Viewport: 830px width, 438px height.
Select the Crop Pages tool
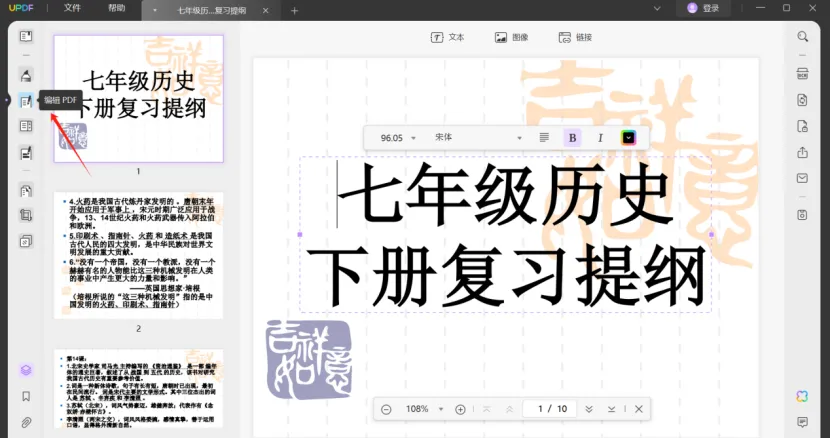pyautogui.click(x=26, y=215)
